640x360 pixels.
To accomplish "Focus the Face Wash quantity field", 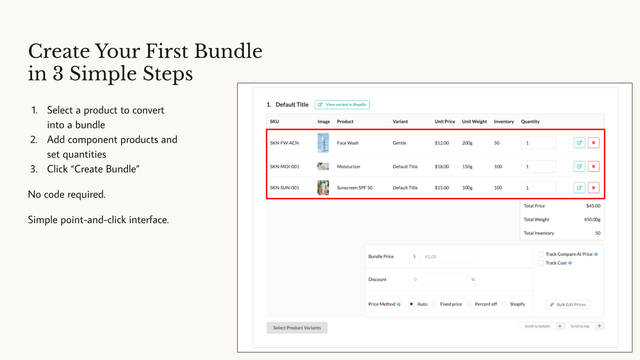I will click(538, 143).
